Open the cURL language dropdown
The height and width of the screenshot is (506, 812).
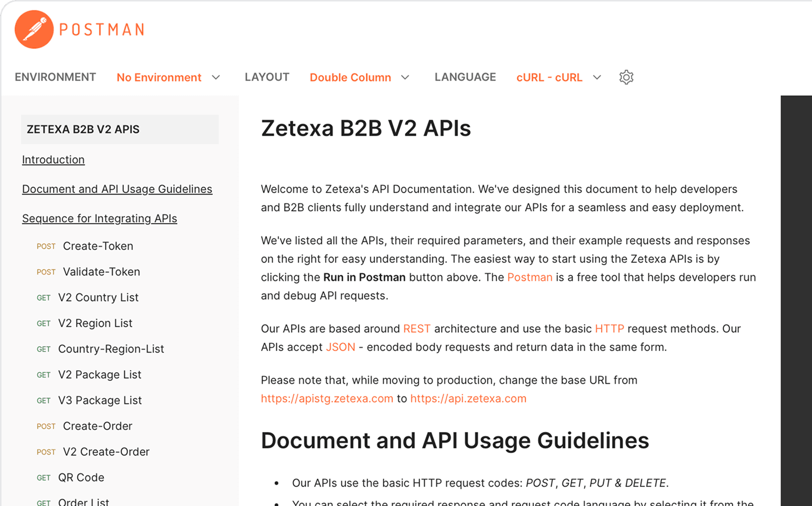tap(558, 77)
